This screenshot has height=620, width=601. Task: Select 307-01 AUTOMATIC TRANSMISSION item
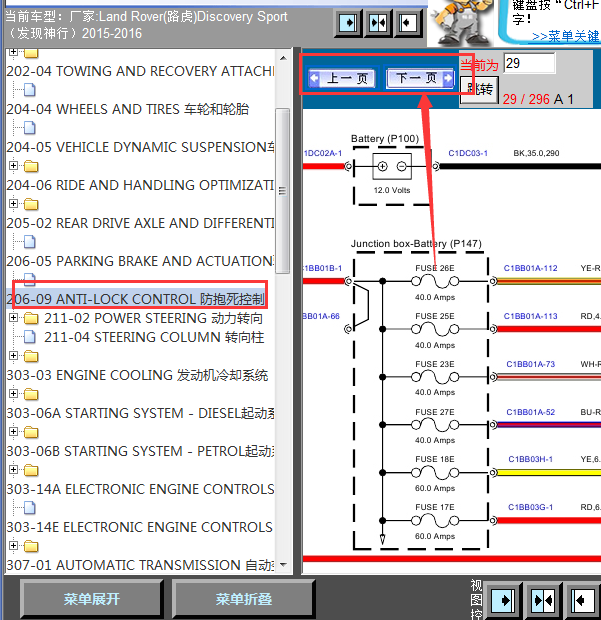[x=140, y=565]
